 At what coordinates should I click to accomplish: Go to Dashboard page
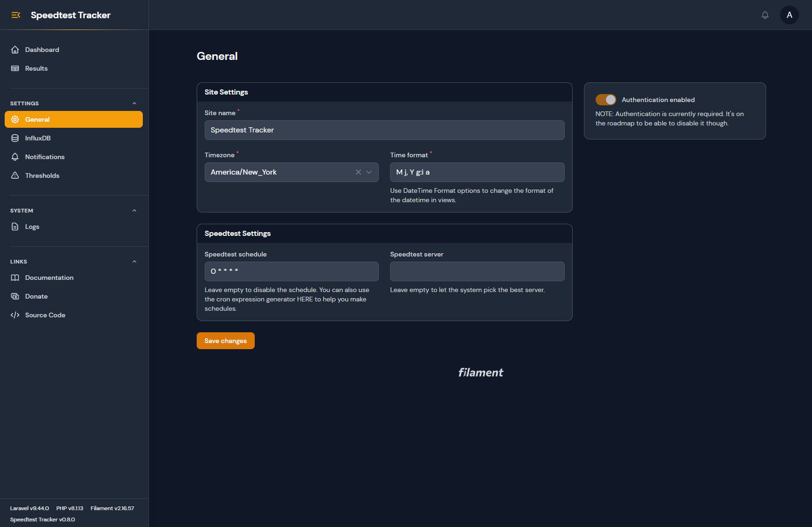point(74,50)
